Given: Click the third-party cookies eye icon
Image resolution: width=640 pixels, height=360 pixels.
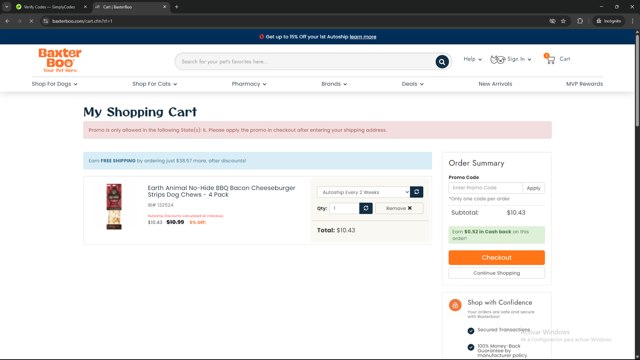Looking at the screenshot, I should 552,21.
